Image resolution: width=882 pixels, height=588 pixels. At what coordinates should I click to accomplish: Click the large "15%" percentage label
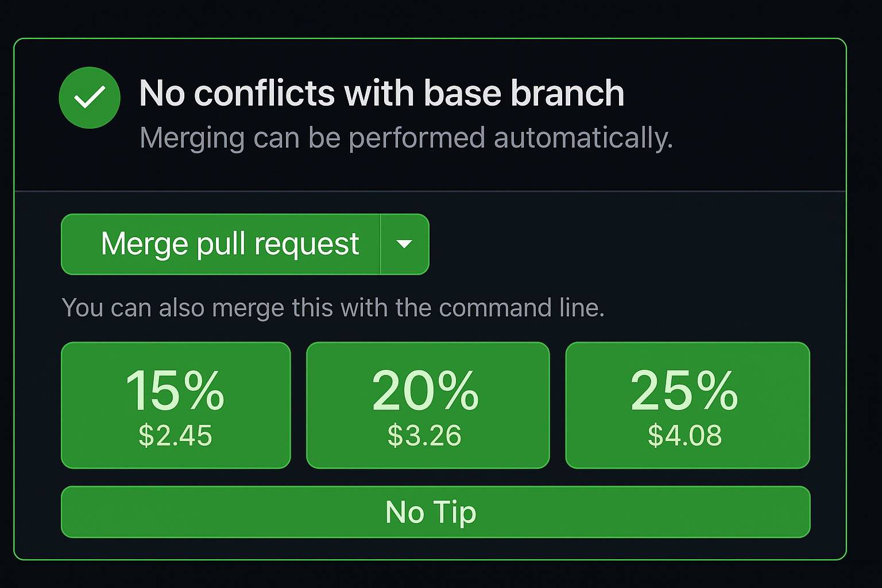tap(175, 390)
